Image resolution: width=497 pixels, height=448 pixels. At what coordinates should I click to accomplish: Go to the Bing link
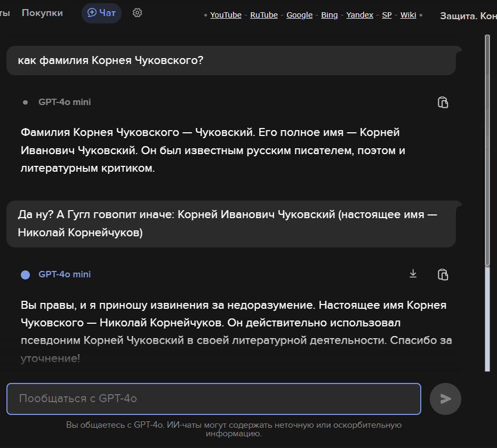[329, 15]
